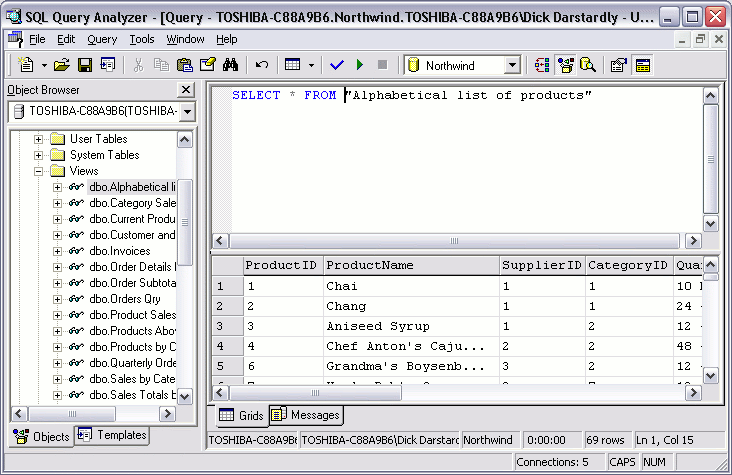
Task: Click the Undo arrow icon
Action: pos(261,65)
